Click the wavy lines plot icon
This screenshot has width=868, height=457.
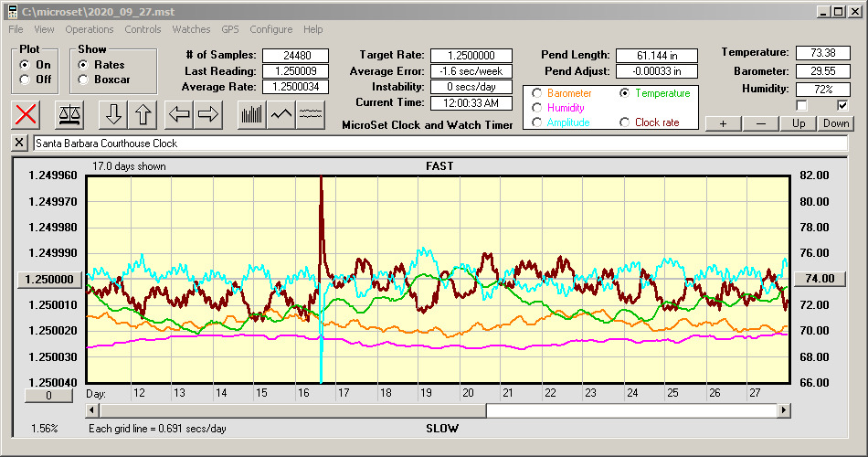[x=312, y=114]
